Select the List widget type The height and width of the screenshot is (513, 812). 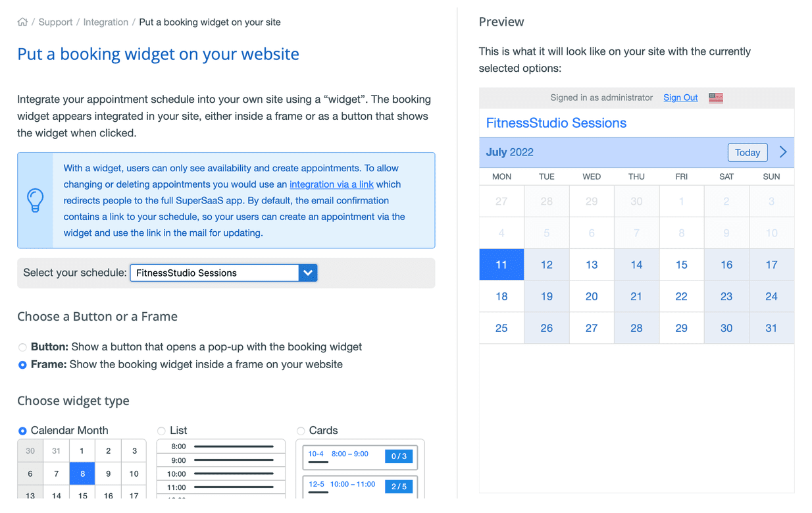click(x=161, y=430)
